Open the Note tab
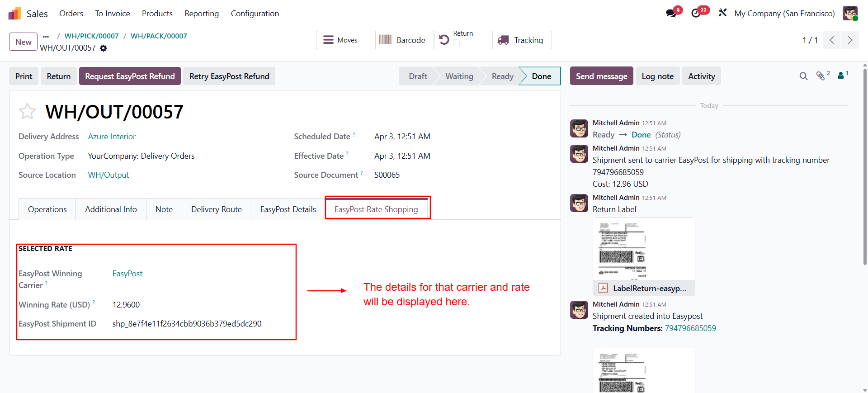Screen dimensions: 868x393 coord(164,209)
